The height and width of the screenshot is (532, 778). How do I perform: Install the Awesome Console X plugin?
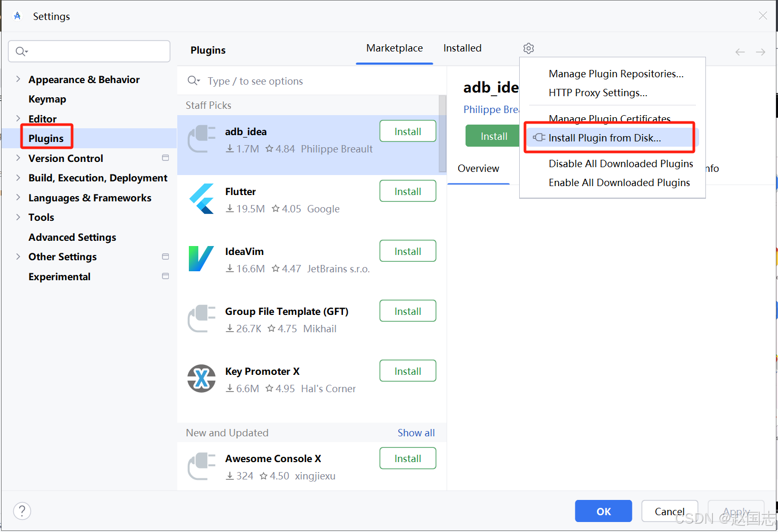pos(408,458)
